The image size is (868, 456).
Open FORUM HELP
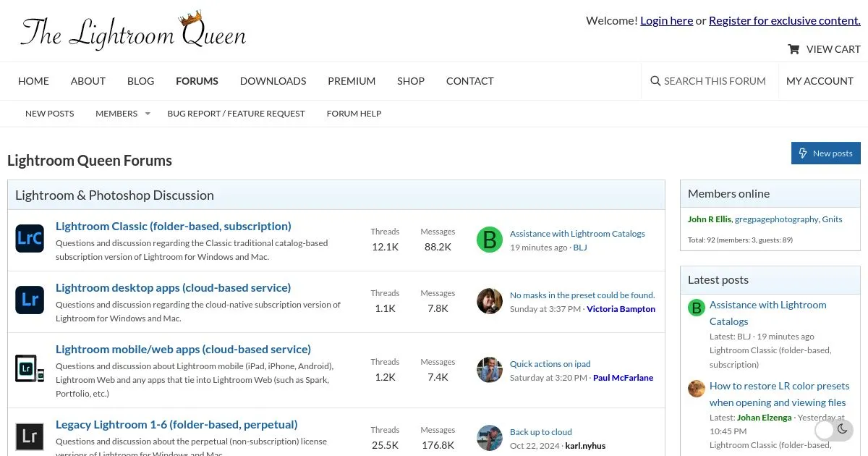pyautogui.click(x=354, y=114)
